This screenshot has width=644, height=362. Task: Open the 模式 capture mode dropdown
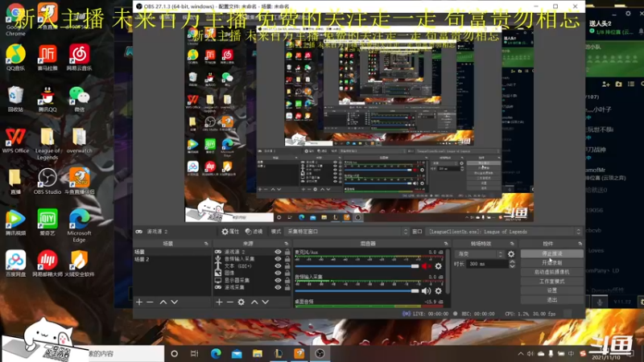(x=347, y=232)
